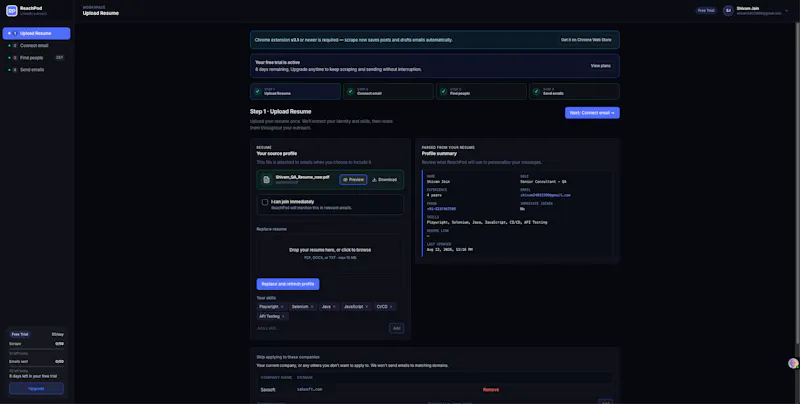The image size is (800, 404).
Task: Click Get it on Chrome Web Store
Action: (x=586, y=40)
